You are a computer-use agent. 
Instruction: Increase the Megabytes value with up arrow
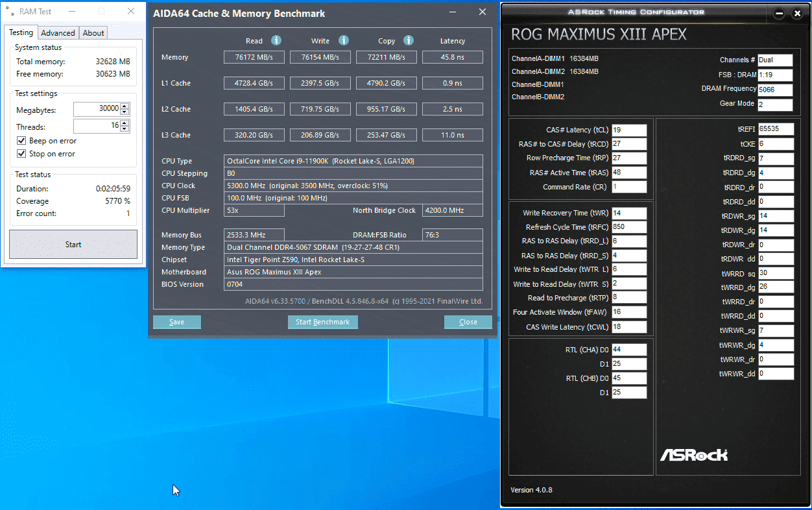pyautogui.click(x=125, y=106)
